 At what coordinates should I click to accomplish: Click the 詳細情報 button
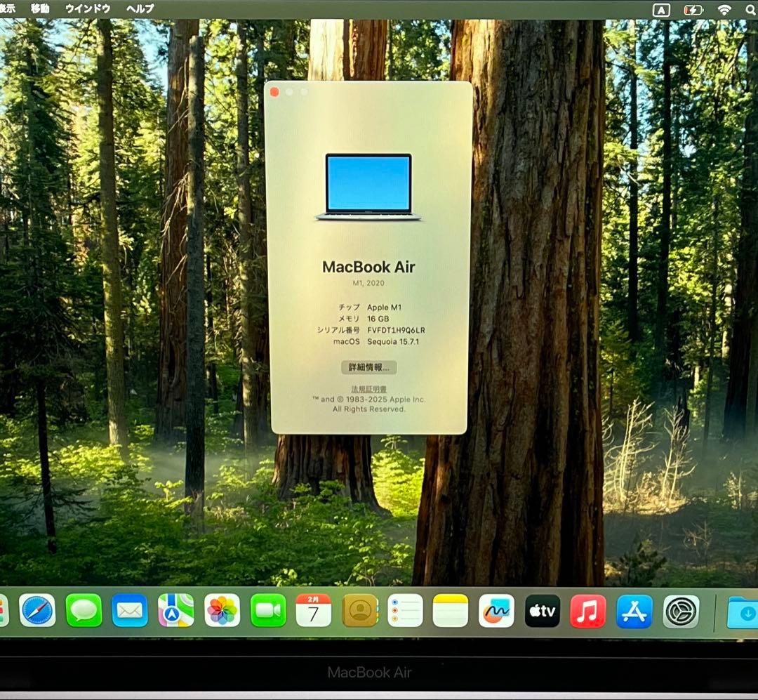coord(371,367)
